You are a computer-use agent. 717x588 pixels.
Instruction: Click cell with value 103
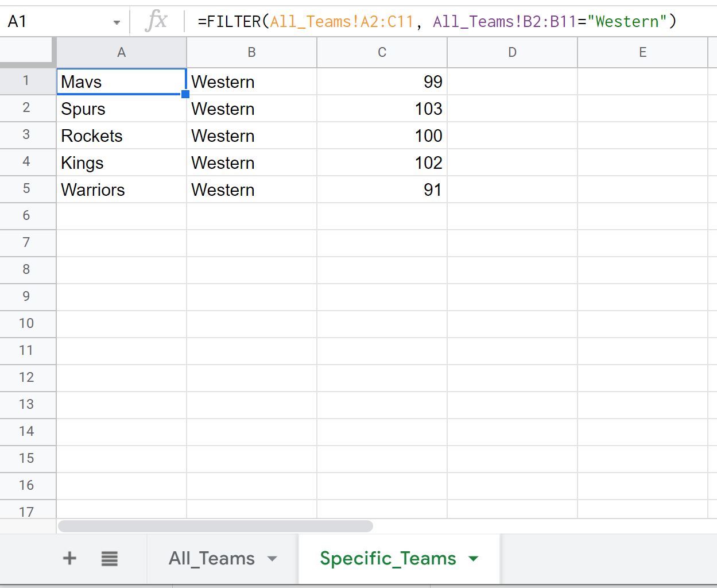click(x=382, y=109)
